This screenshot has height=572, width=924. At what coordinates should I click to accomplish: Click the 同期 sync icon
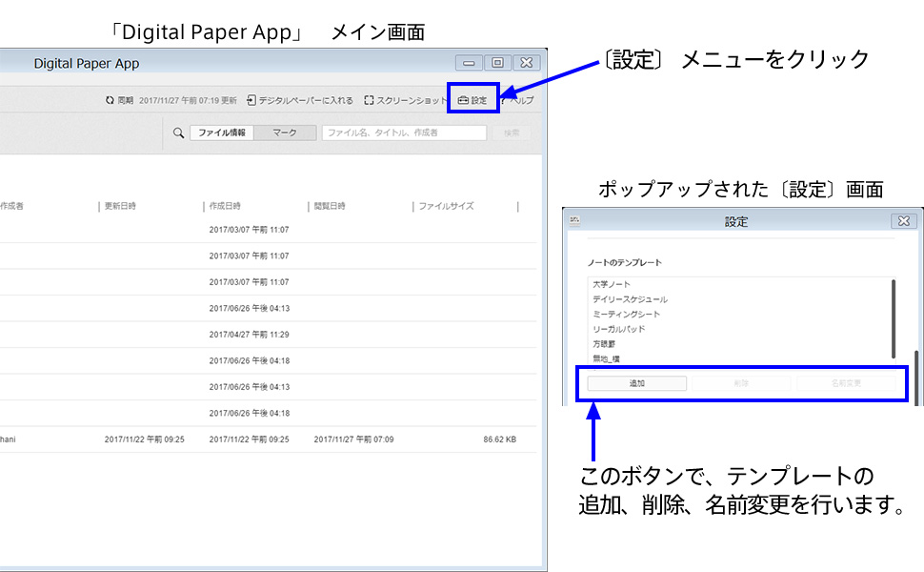point(110,100)
